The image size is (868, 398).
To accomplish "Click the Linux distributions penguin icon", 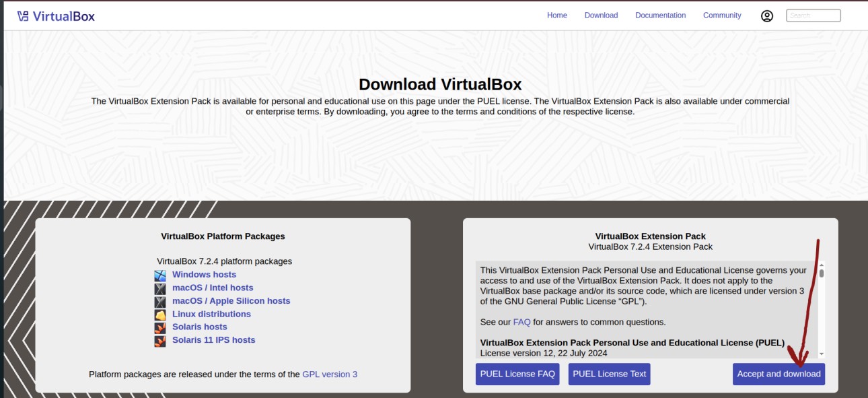I will (x=160, y=315).
